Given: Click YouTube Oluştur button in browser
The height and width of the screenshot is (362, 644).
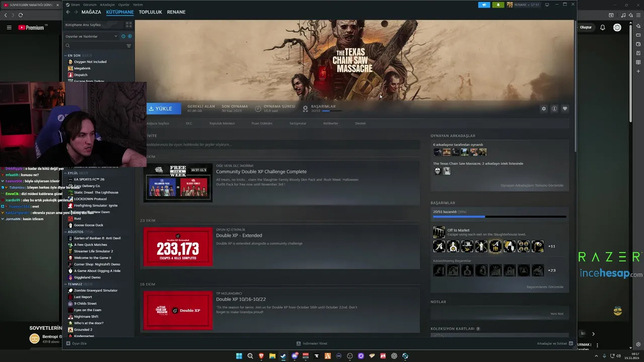Looking at the screenshot, I should pyautogui.click(x=586, y=27).
